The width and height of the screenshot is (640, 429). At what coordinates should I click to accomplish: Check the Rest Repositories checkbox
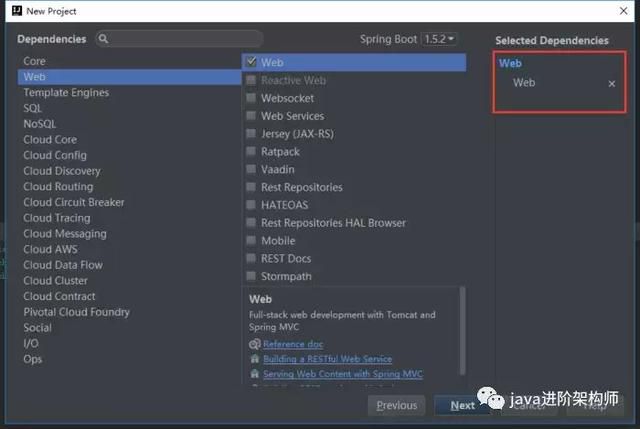(x=251, y=187)
